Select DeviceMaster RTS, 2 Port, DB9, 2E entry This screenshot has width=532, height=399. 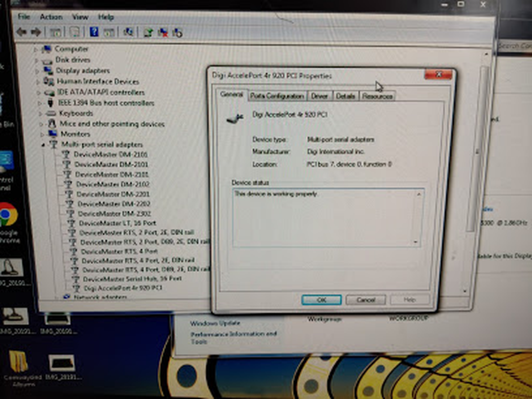(145, 242)
